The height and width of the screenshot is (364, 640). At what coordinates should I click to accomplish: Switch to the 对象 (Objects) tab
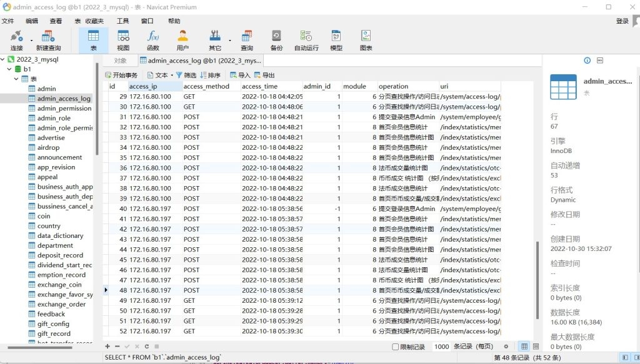point(120,61)
